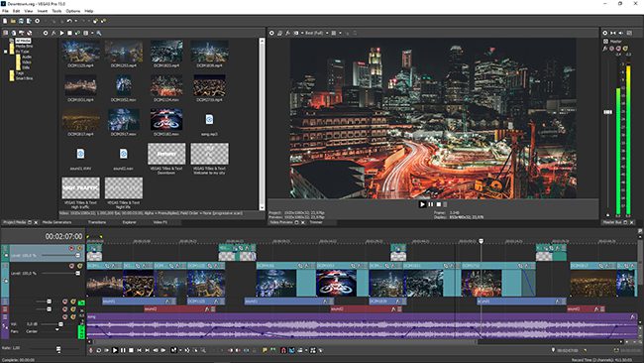
Task: Switch to the Trimmer tab
Action: click(x=316, y=222)
